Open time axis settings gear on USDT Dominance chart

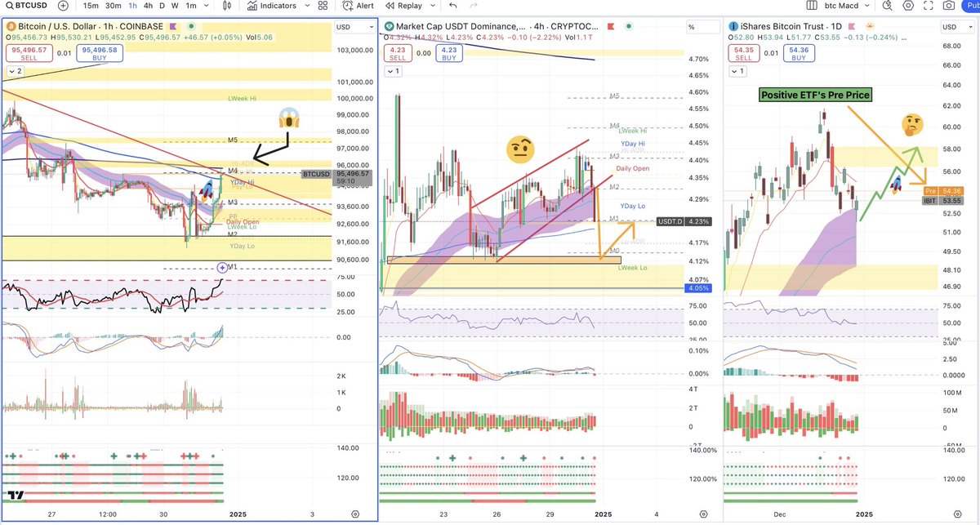point(703,514)
